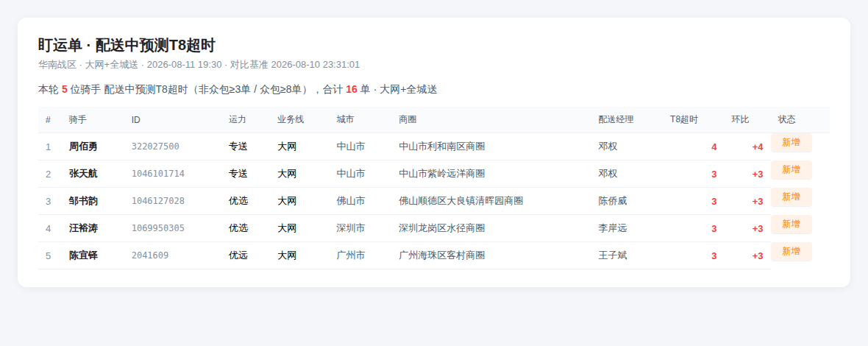
Task: Click the 新增 tag in 周佰勇's row
Action: click(x=791, y=142)
